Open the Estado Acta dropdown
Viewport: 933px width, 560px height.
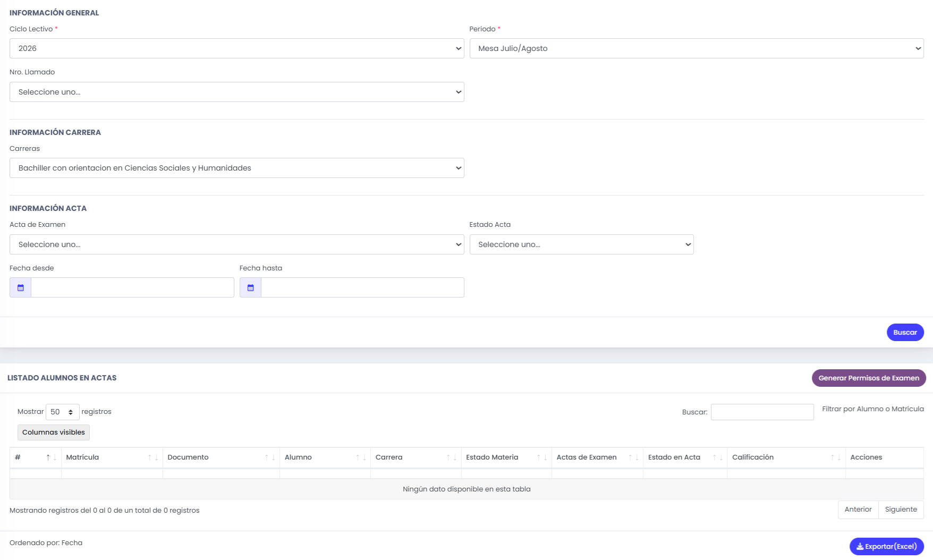582,244
